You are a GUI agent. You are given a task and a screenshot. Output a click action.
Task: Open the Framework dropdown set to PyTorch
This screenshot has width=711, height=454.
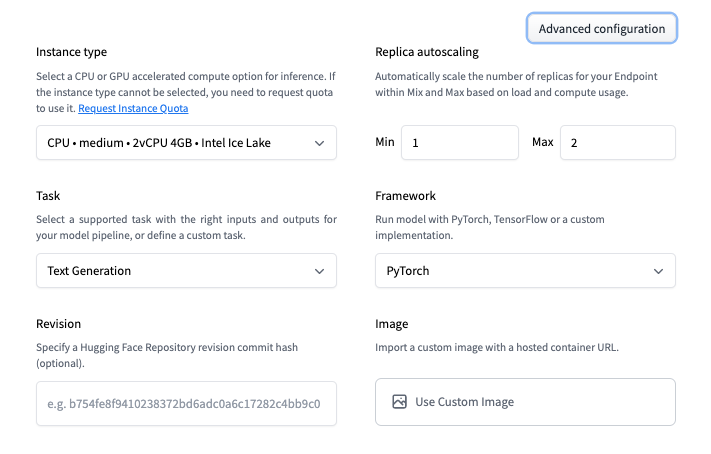tap(525, 270)
